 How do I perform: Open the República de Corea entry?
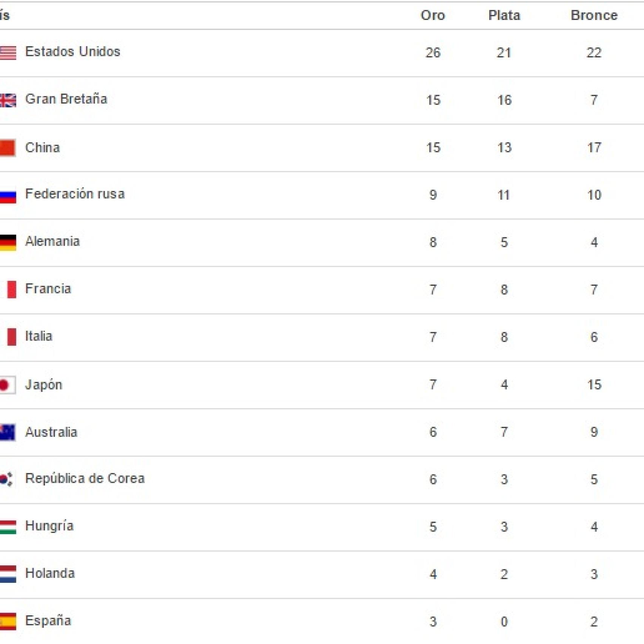tap(85, 479)
